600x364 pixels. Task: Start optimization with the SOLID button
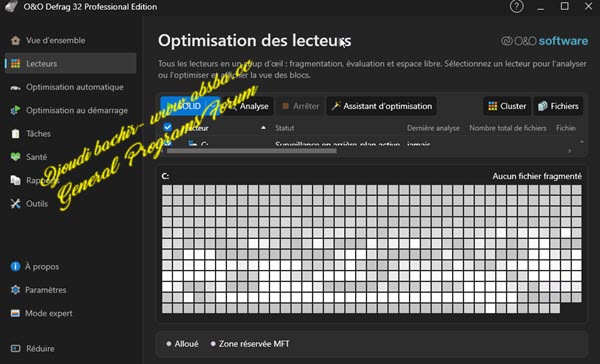coord(184,106)
